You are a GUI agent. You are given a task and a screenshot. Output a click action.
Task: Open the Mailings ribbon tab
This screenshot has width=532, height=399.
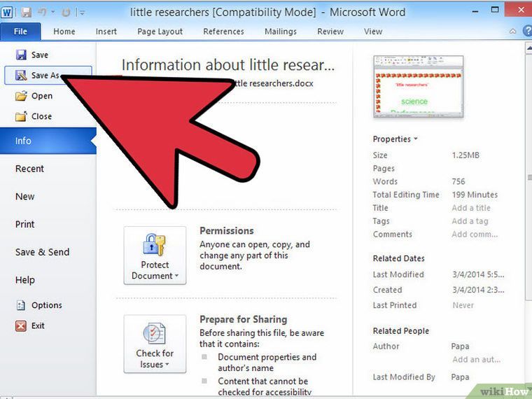(281, 31)
